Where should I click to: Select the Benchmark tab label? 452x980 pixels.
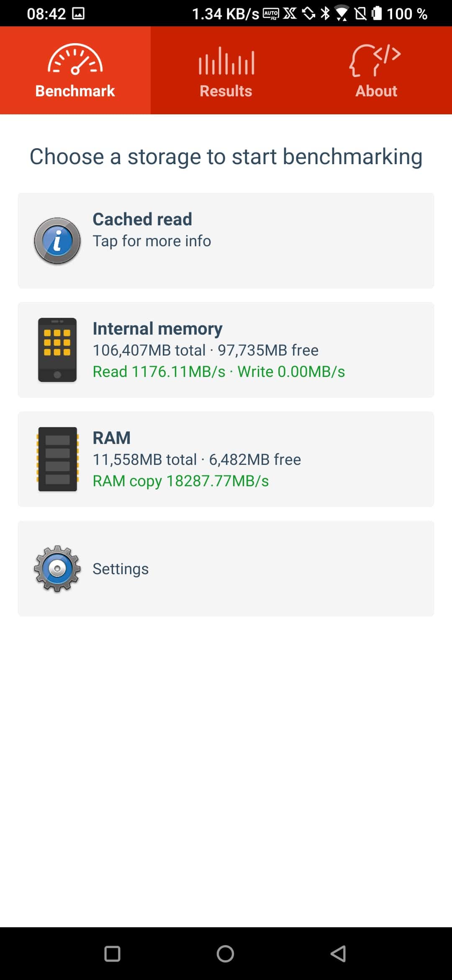pos(75,91)
